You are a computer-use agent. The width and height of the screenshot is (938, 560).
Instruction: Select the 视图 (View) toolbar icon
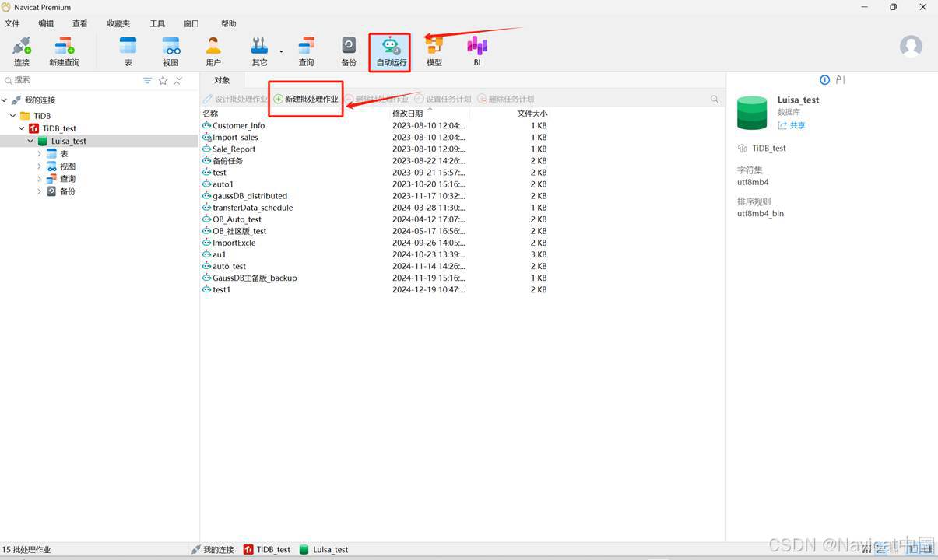click(171, 51)
